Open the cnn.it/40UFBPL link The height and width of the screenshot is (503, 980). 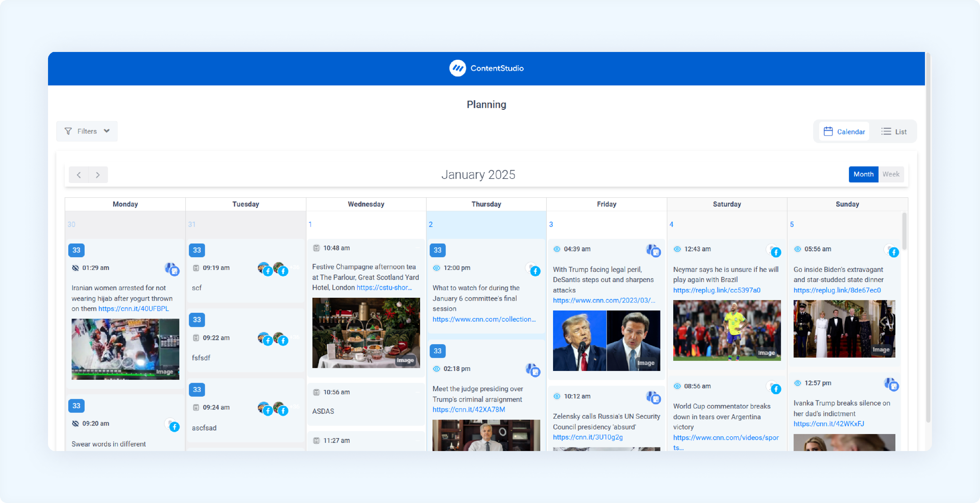[134, 309]
